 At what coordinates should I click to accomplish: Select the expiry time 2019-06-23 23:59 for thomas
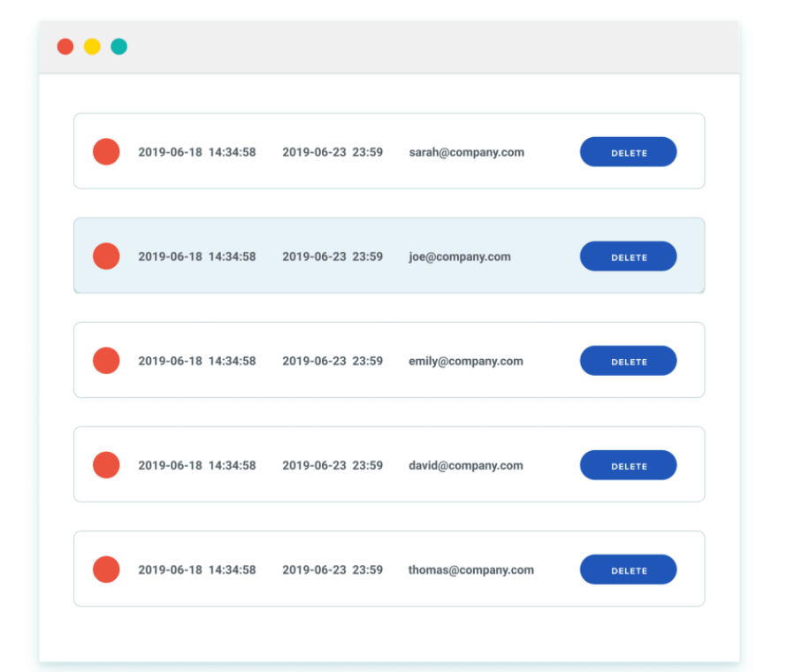pyautogui.click(x=332, y=569)
